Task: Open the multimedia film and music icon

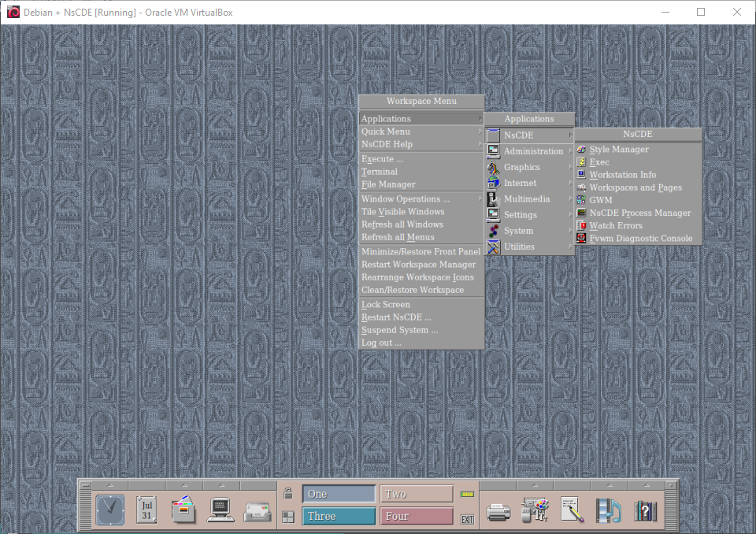Action: click(x=608, y=510)
